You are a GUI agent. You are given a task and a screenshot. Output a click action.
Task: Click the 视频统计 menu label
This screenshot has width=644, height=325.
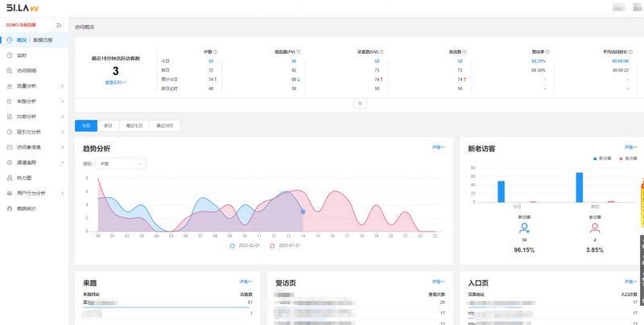click(x=27, y=208)
